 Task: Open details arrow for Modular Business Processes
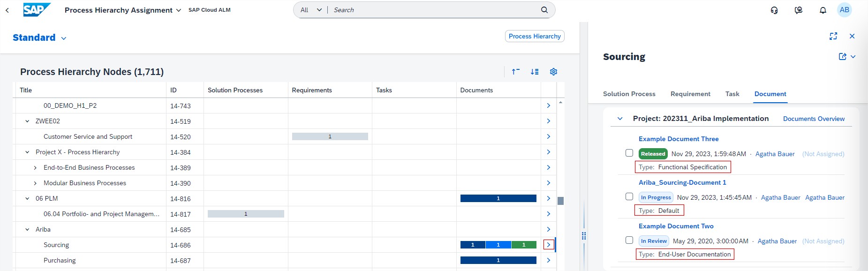(548, 183)
